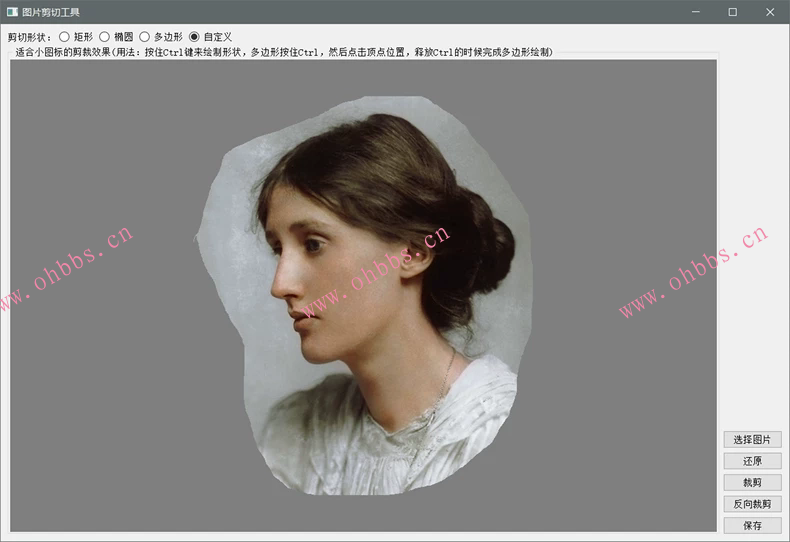
Task: Crop the image using 裁剪 button
Action: 752,483
